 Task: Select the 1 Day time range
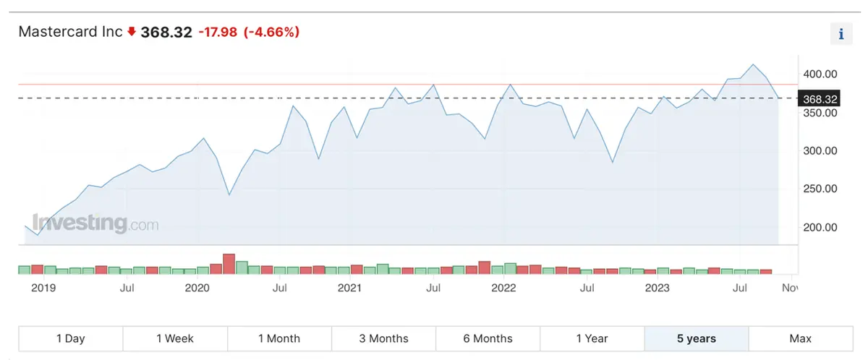pyautogui.click(x=70, y=338)
